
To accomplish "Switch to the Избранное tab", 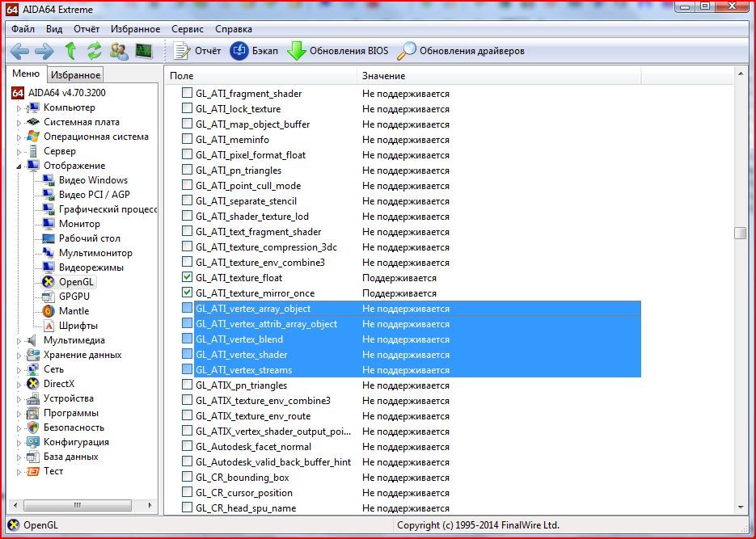I will (75, 74).
